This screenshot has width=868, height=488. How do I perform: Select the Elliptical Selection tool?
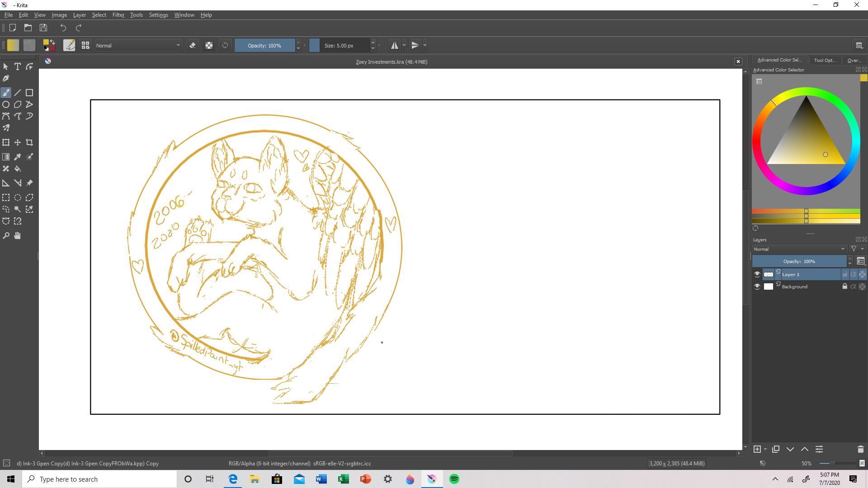18,197
